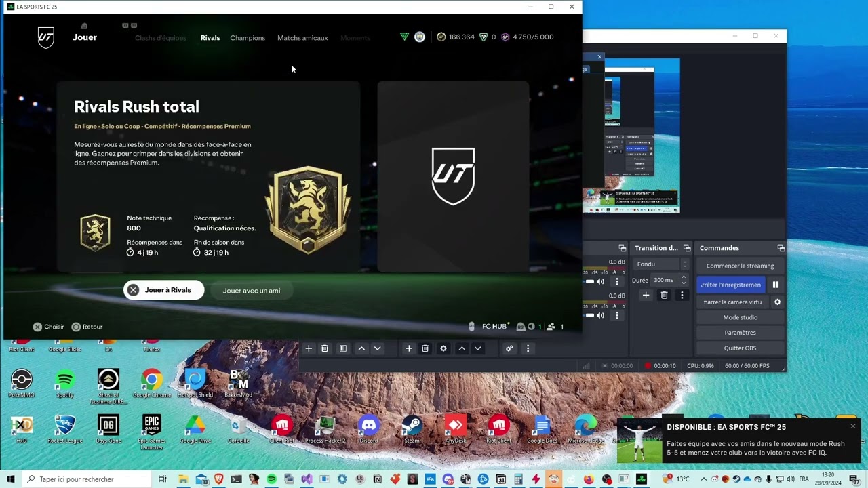Click the small division badge beside Note technique
Viewport: 868px width, 488px height.
point(95,233)
